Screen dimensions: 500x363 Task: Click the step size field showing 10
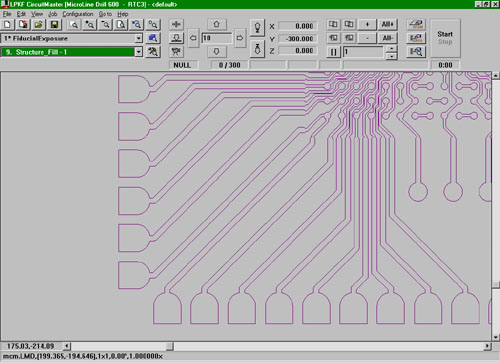coord(217,38)
